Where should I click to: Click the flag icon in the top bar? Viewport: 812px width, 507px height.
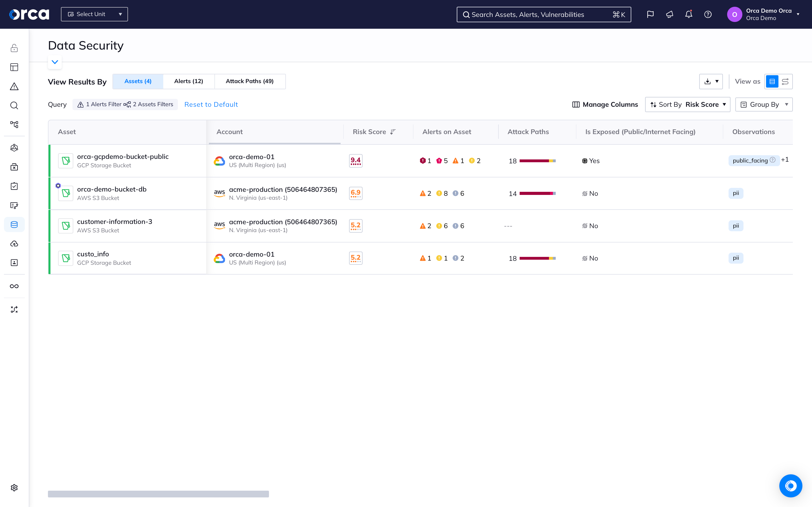coord(650,14)
